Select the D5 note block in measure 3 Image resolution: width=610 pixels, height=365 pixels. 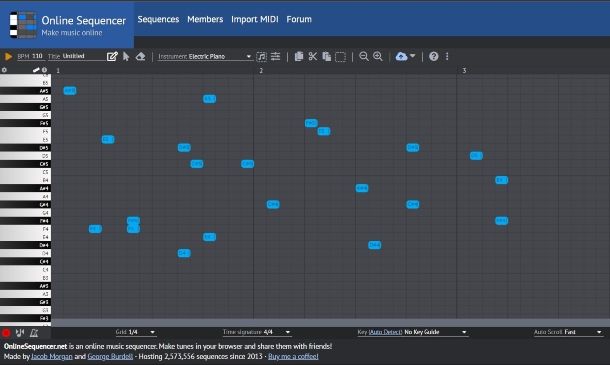pyautogui.click(x=476, y=156)
